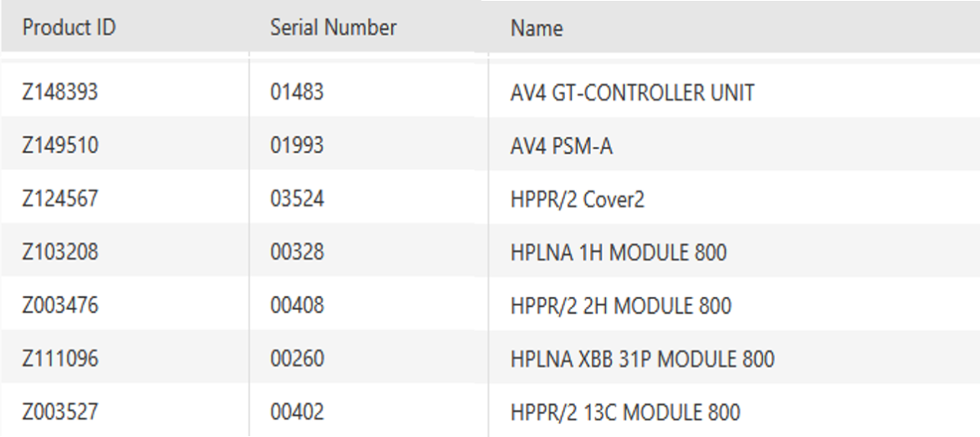This screenshot has height=437, width=980.
Task: Select product ID Z103208
Action: click(60, 252)
